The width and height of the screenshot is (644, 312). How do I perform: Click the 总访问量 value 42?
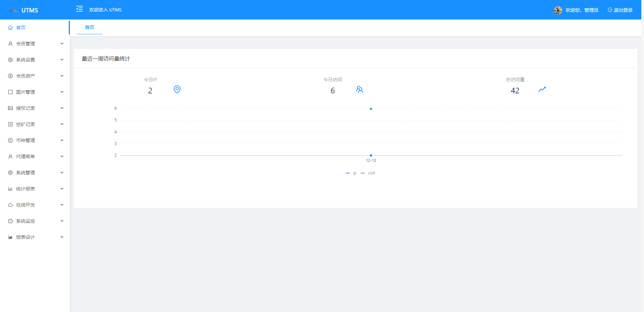(515, 91)
